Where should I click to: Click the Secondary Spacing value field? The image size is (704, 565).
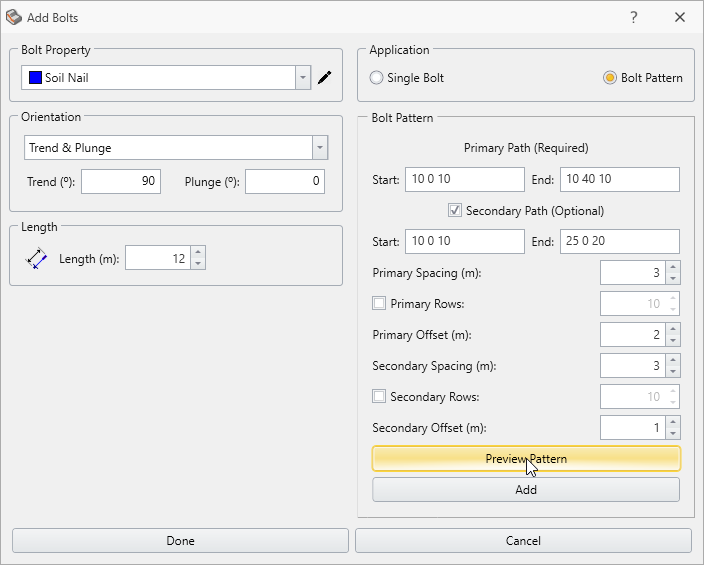[633, 366]
